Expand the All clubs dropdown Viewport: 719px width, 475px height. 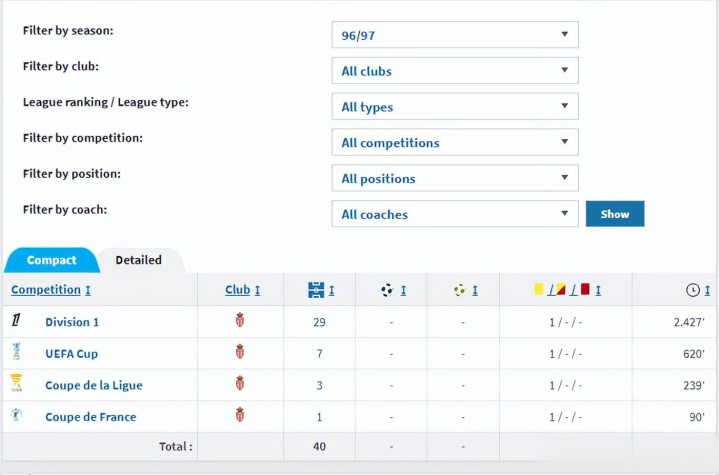455,71
